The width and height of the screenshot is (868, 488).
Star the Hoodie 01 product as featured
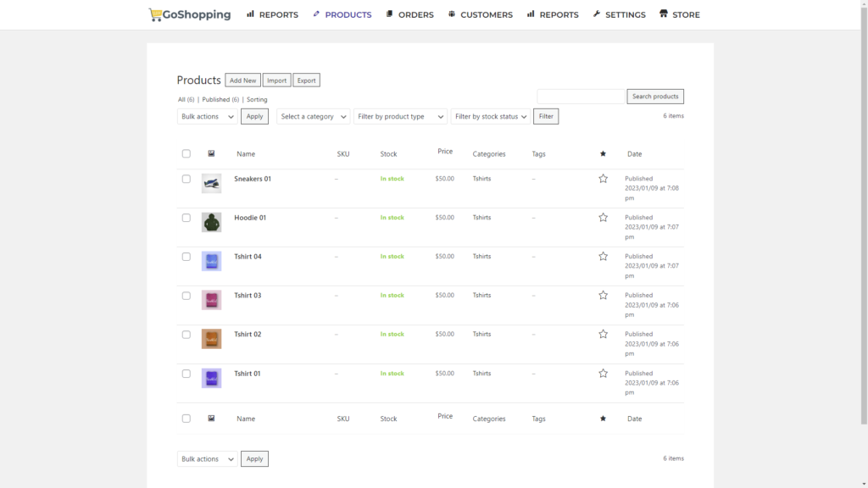point(603,218)
